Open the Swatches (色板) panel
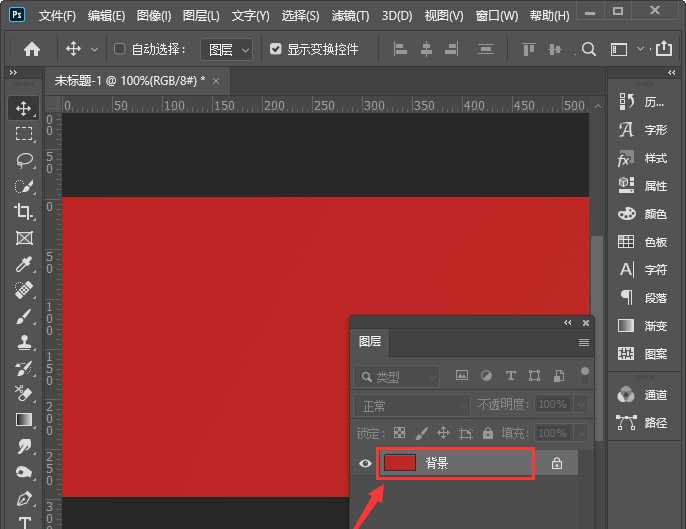Image resolution: width=686 pixels, height=529 pixels. pos(643,242)
